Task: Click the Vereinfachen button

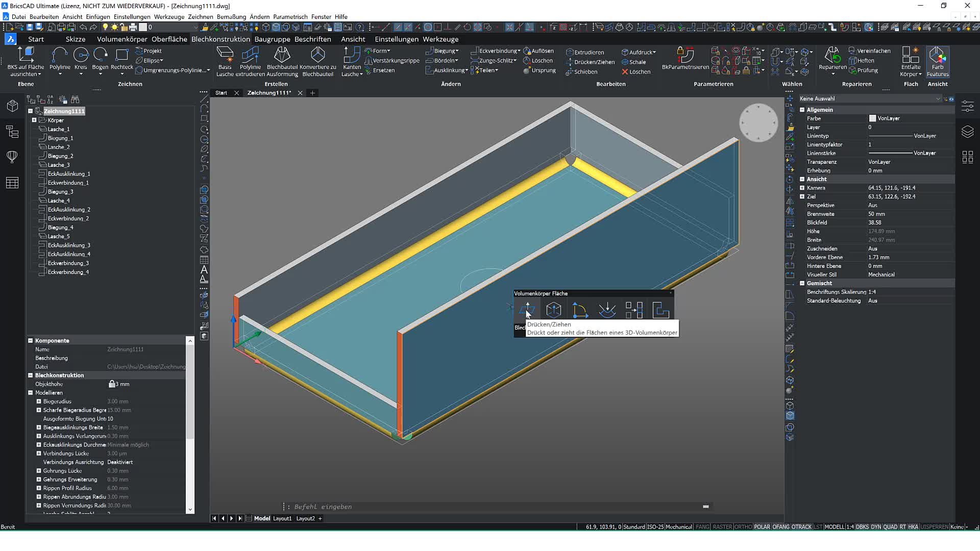Action: [x=870, y=51]
